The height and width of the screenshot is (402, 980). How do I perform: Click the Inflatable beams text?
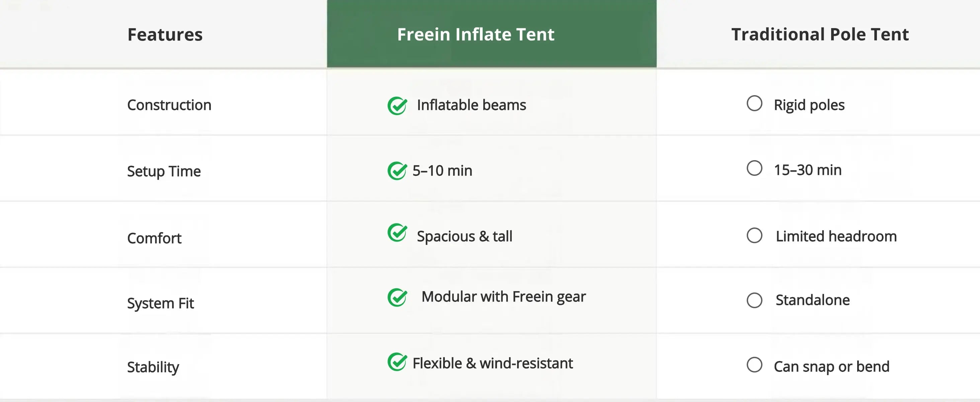471,105
